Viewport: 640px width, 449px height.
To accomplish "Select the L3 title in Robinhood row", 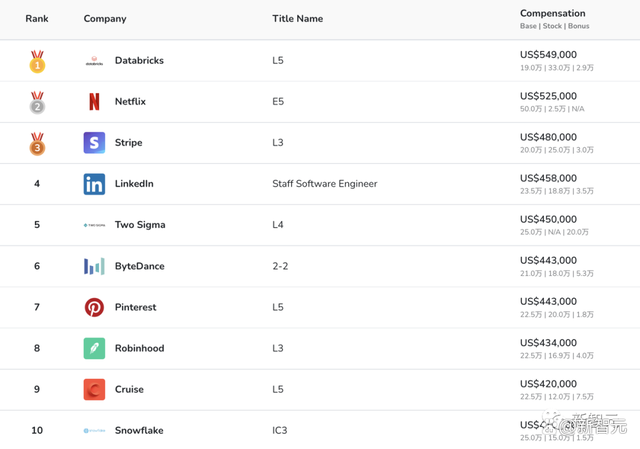I will click(x=278, y=348).
